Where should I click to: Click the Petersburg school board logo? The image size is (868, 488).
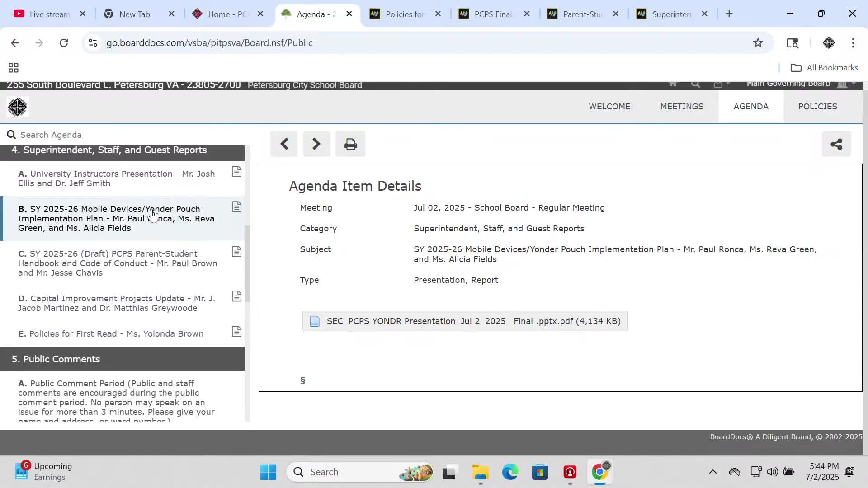(x=18, y=107)
